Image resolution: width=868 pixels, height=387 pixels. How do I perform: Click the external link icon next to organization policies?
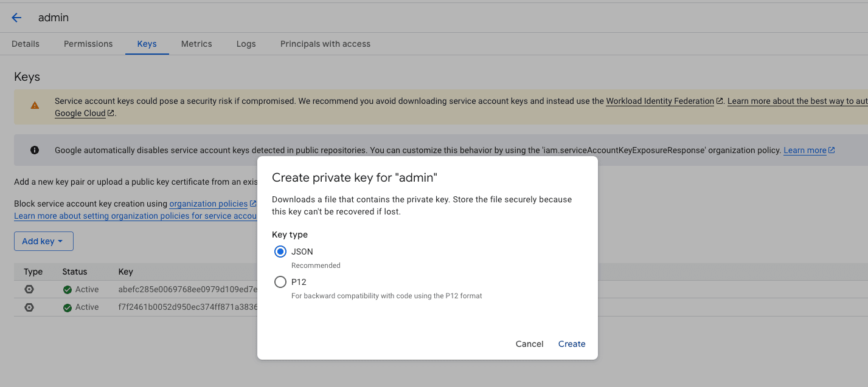click(x=253, y=204)
